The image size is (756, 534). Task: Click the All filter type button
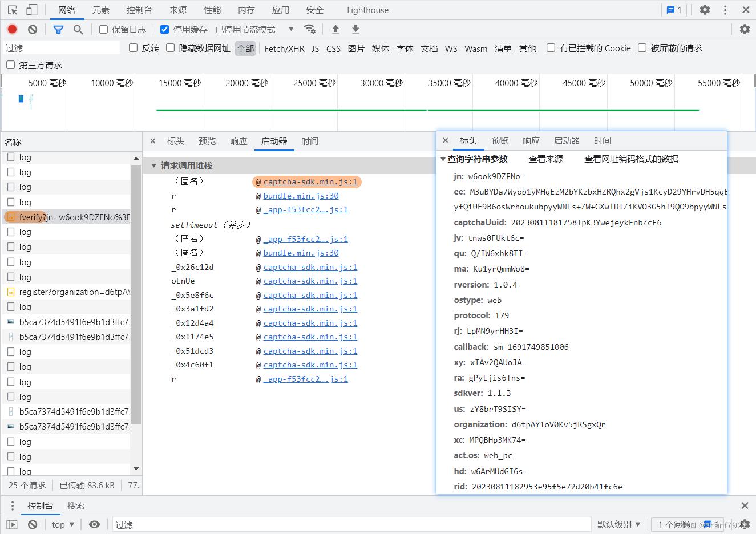coord(245,48)
